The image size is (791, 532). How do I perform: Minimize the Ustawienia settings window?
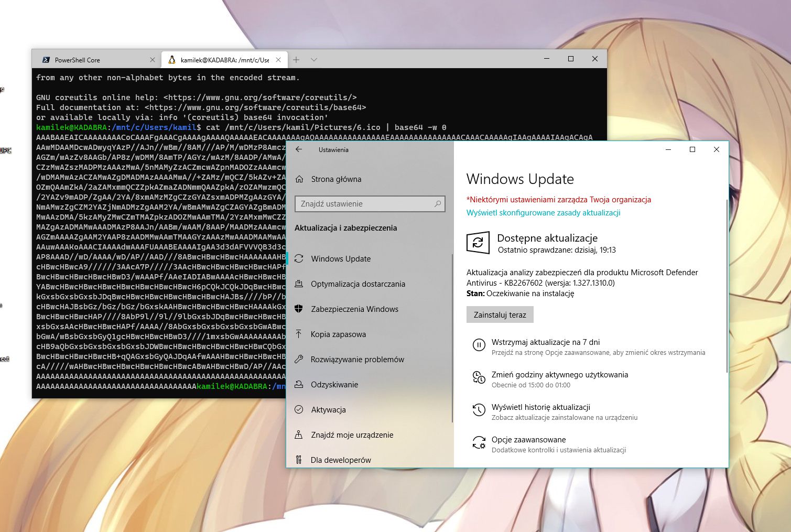(668, 149)
